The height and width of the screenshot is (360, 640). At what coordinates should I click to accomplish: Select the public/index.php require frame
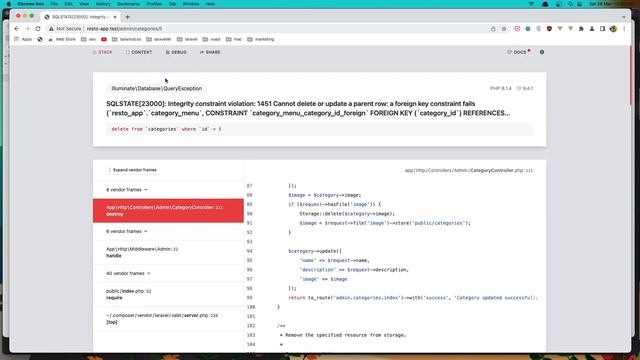(168, 294)
